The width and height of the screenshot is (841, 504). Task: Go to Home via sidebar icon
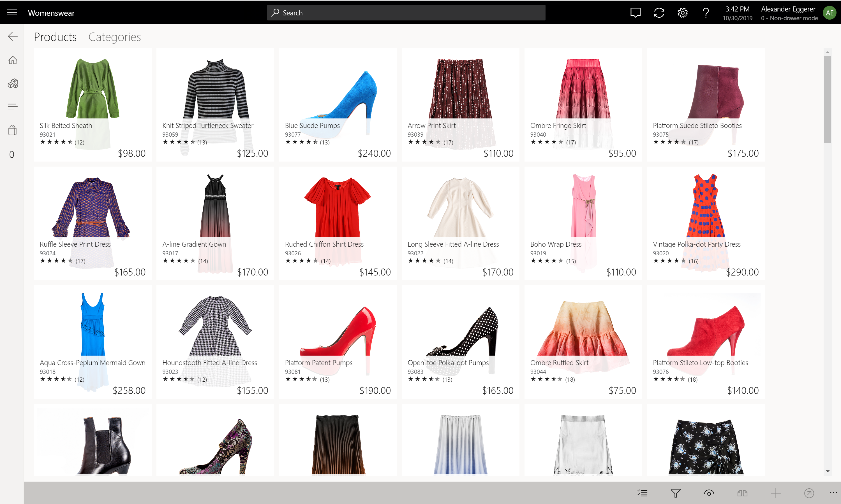[13, 60]
